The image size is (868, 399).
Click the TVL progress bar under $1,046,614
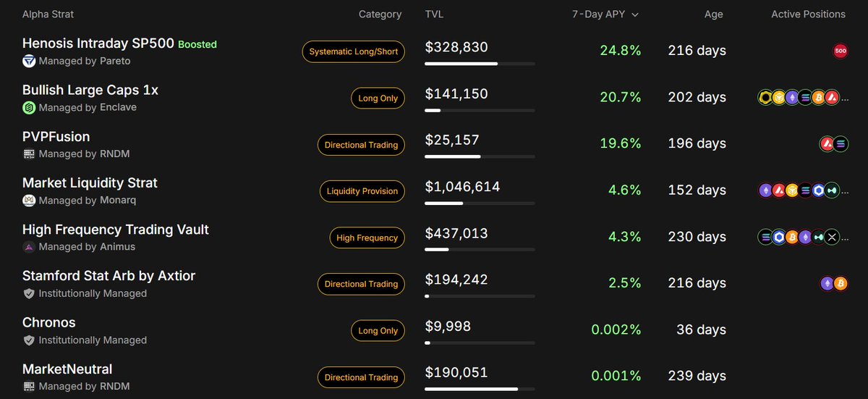coord(480,203)
